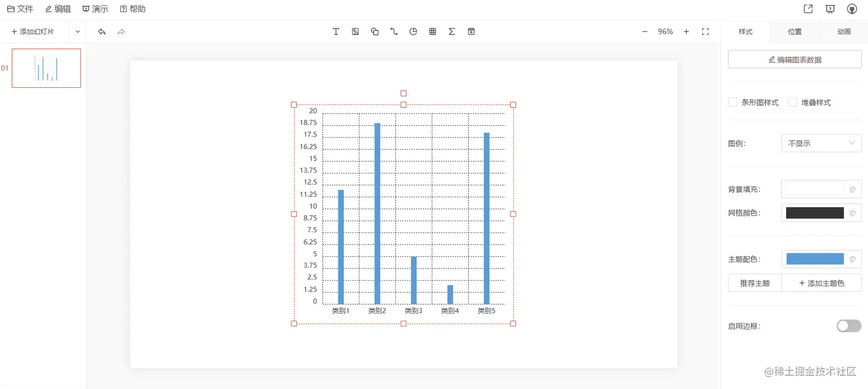Start slideshow from top right icon
The width and height of the screenshot is (868, 389).
(x=830, y=9)
